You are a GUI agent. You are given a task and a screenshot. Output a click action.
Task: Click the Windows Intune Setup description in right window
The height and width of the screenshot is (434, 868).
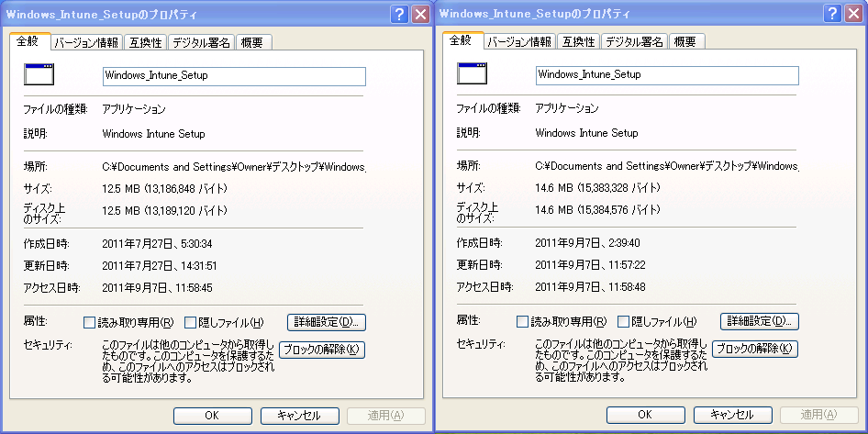point(587,133)
